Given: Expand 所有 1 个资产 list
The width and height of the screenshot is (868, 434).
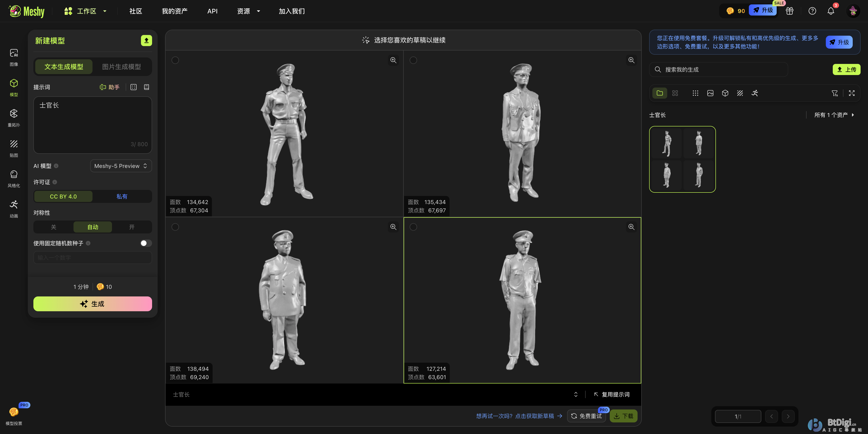Looking at the screenshot, I should point(834,115).
